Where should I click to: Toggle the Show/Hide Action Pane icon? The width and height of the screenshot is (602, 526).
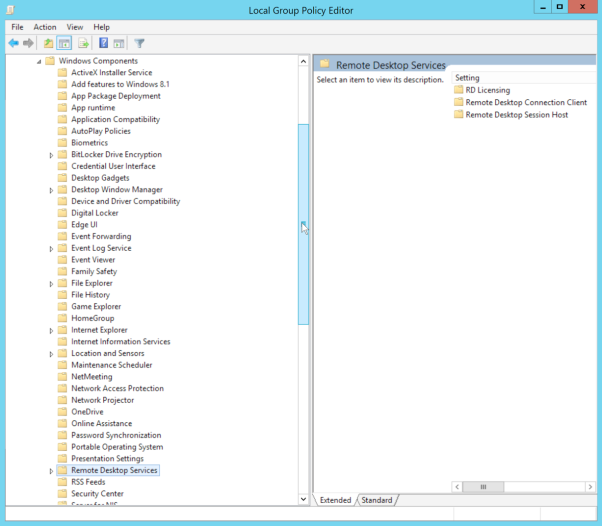pos(118,43)
